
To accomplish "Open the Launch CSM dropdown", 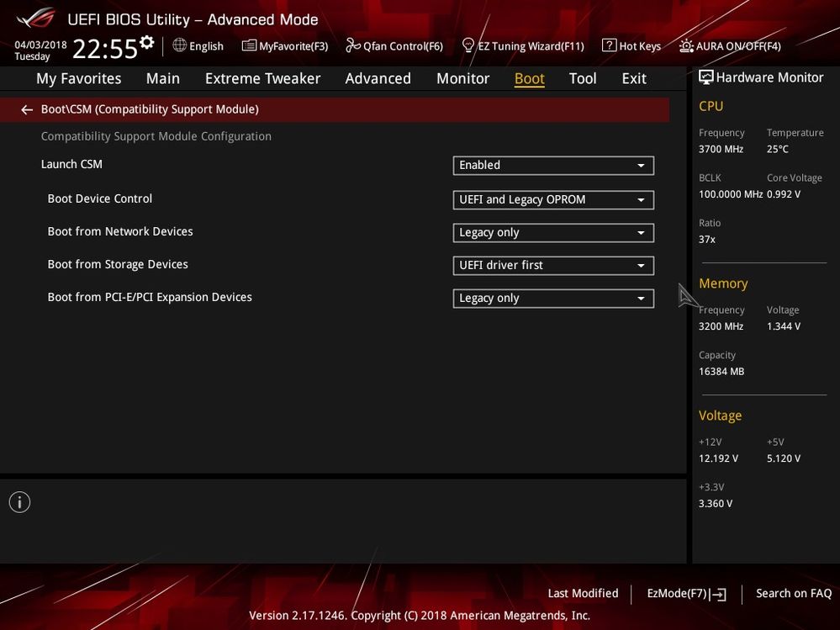I will [x=553, y=166].
